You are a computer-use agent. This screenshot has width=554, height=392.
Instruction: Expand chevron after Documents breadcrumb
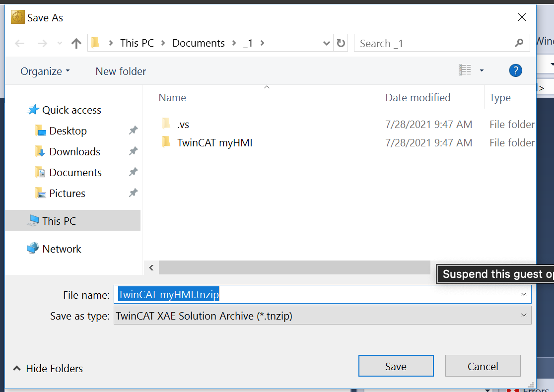(234, 43)
